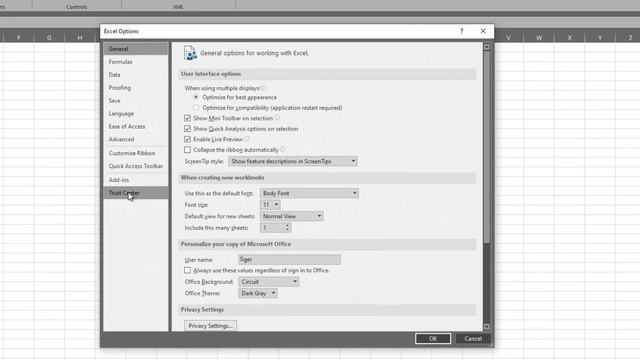Confirm with the OK button

433,338
